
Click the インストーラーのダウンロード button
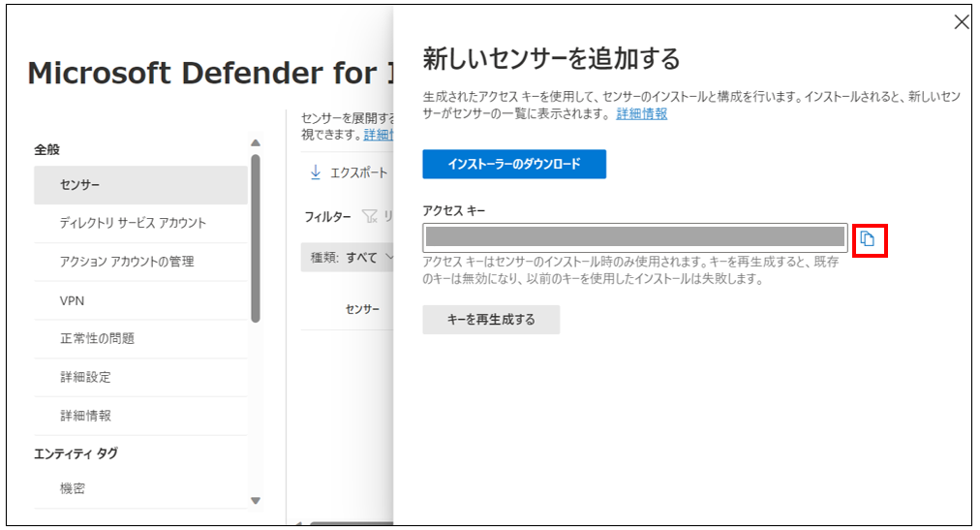(x=514, y=164)
